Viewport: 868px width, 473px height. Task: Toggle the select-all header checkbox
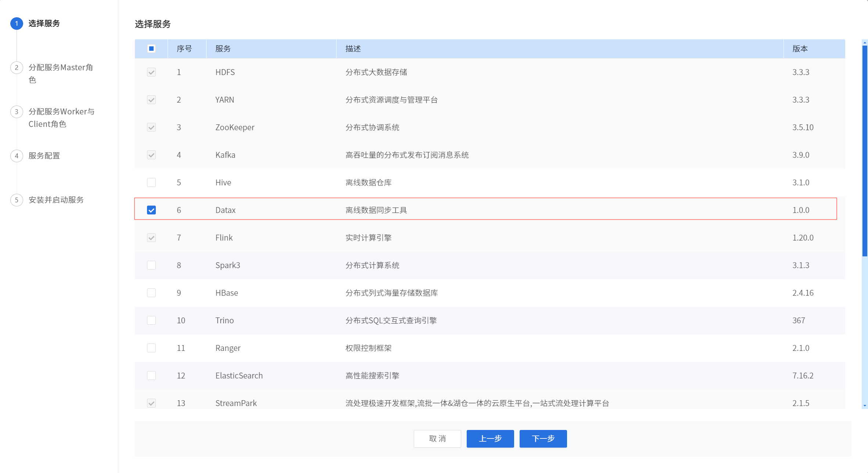tap(151, 49)
